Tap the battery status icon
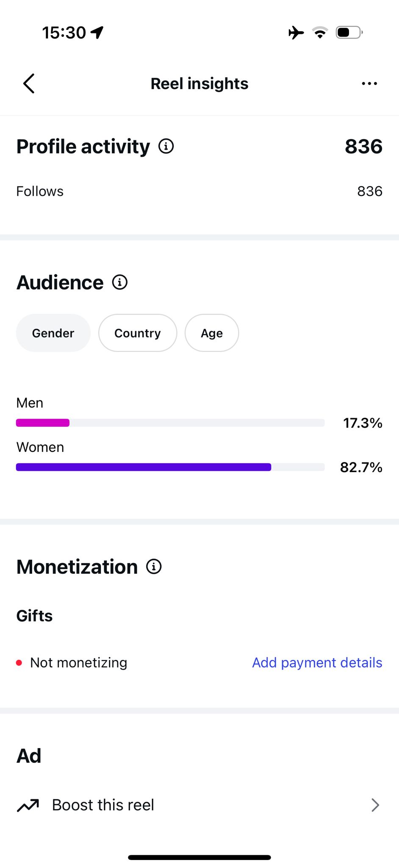This screenshot has width=399, height=868. coord(349,32)
